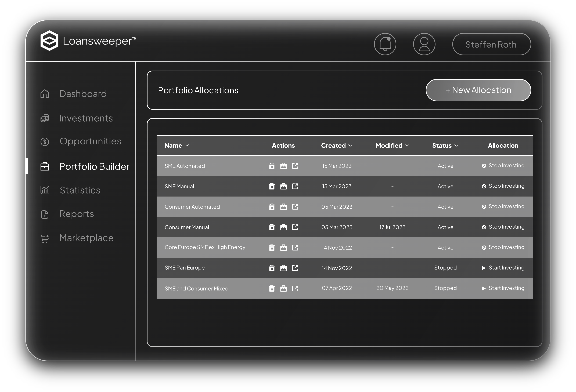Open Investments in the sidebar
576x392 pixels.
coord(76,118)
